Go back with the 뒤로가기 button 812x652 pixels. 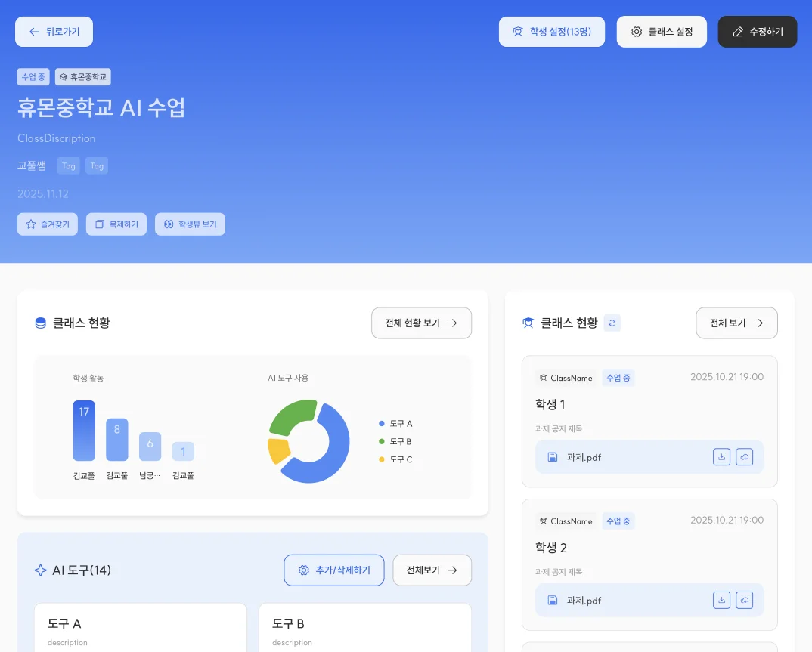tap(54, 32)
